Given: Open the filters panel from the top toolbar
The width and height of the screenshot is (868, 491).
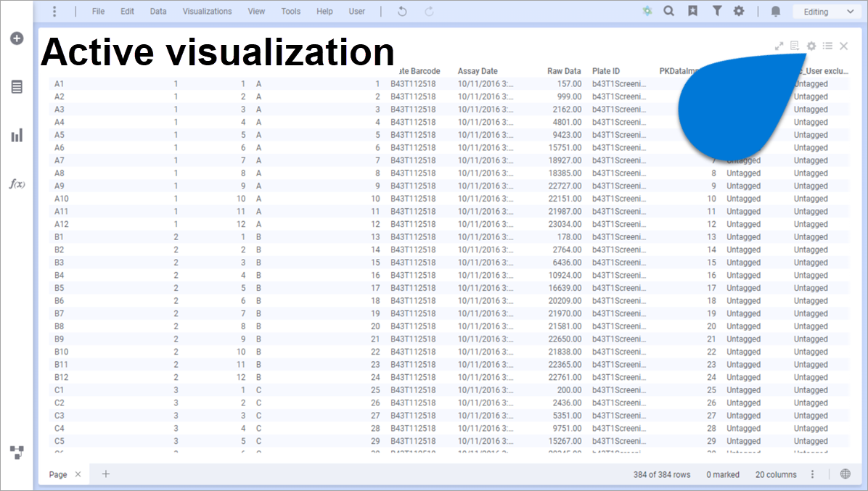Looking at the screenshot, I should [717, 11].
